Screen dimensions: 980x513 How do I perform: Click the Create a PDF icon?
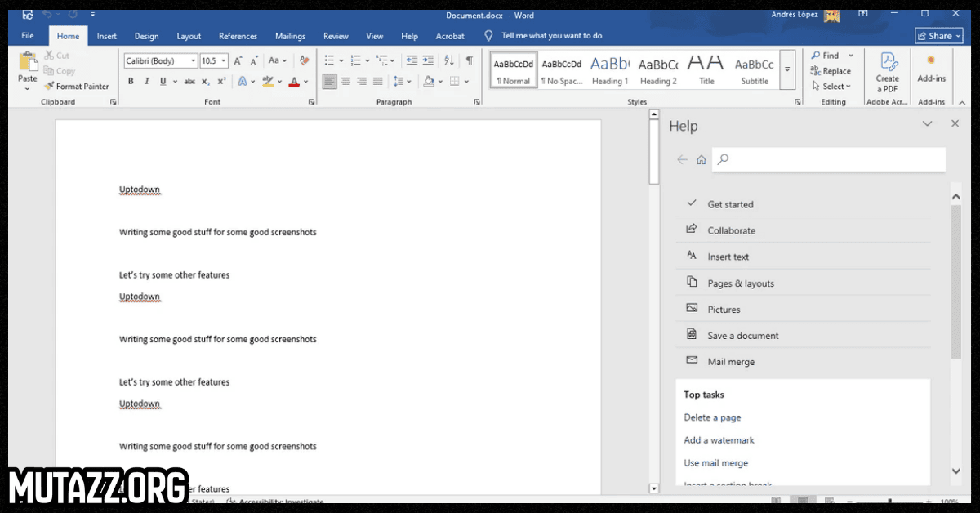[x=887, y=72]
